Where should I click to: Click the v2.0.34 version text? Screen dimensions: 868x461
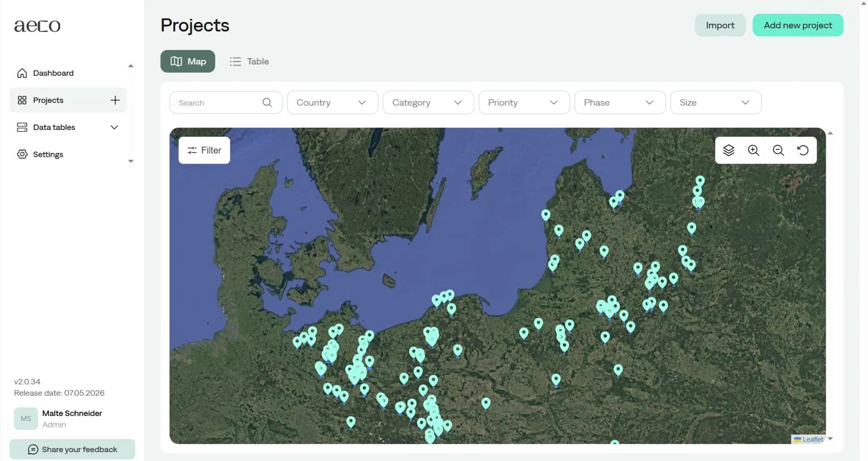[27, 382]
